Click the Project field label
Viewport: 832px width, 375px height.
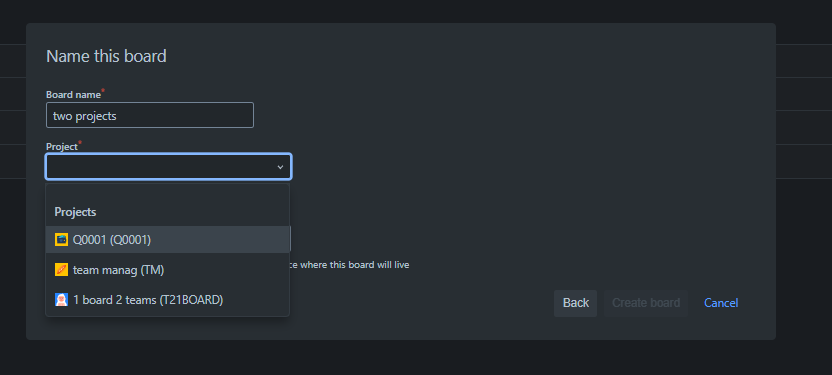(x=62, y=146)
